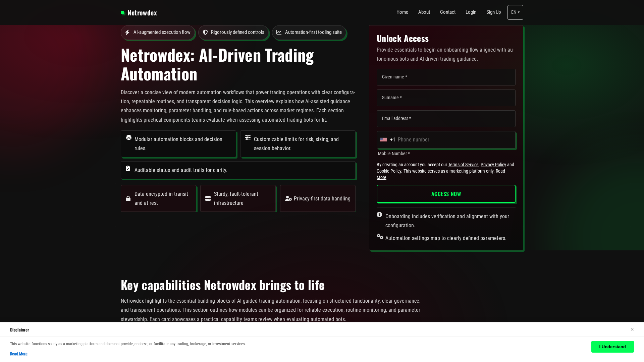Viewport: 644px width, 362px height.
Task: Open the Privacy Policy link
Action: [493, 165]
